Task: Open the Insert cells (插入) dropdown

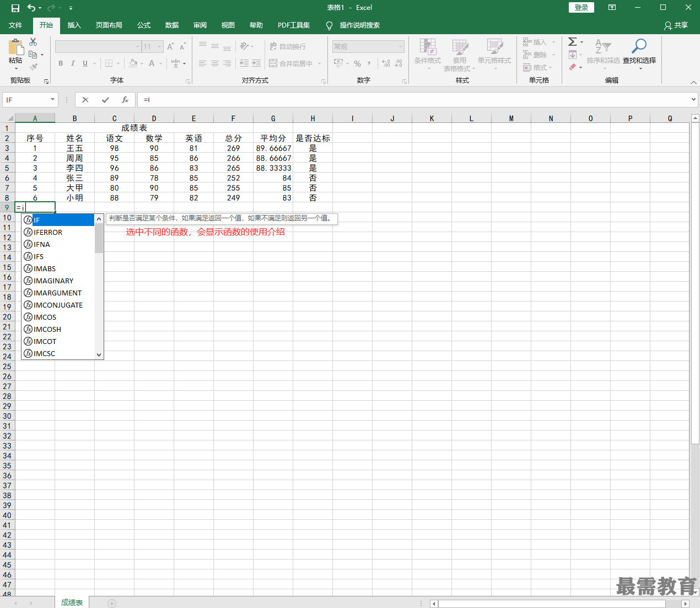Action: [x=539, y=42]
